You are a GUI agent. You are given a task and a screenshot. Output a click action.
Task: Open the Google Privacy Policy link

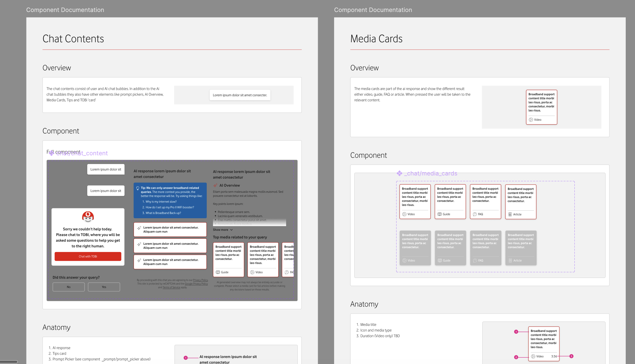coord(196,284)
